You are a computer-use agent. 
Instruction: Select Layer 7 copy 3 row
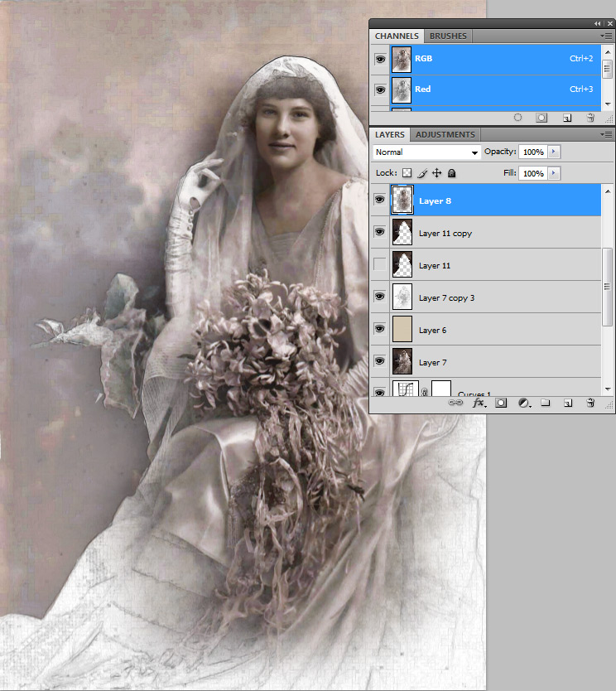coord(486,297)
